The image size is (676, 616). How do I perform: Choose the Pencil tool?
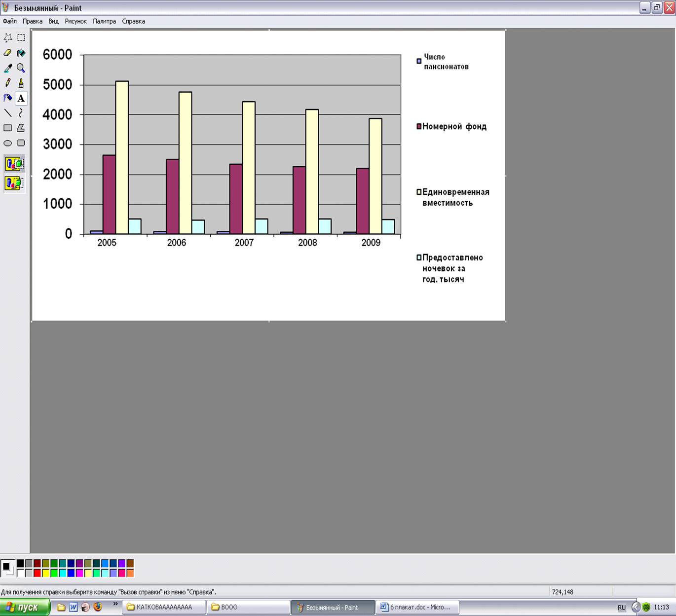pyautogui.click(x=8, y=83)
